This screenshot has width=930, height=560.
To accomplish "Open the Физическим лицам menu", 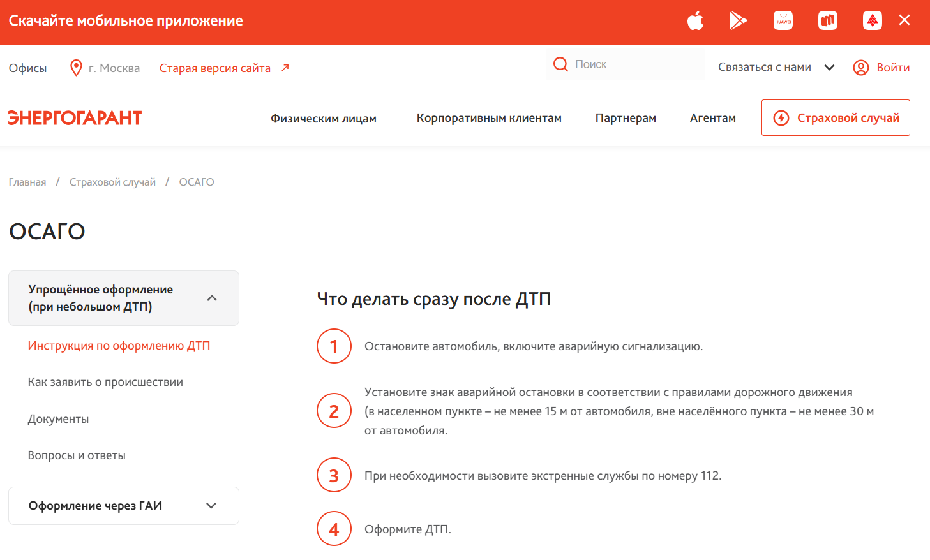I will click(x=324, y=119).
